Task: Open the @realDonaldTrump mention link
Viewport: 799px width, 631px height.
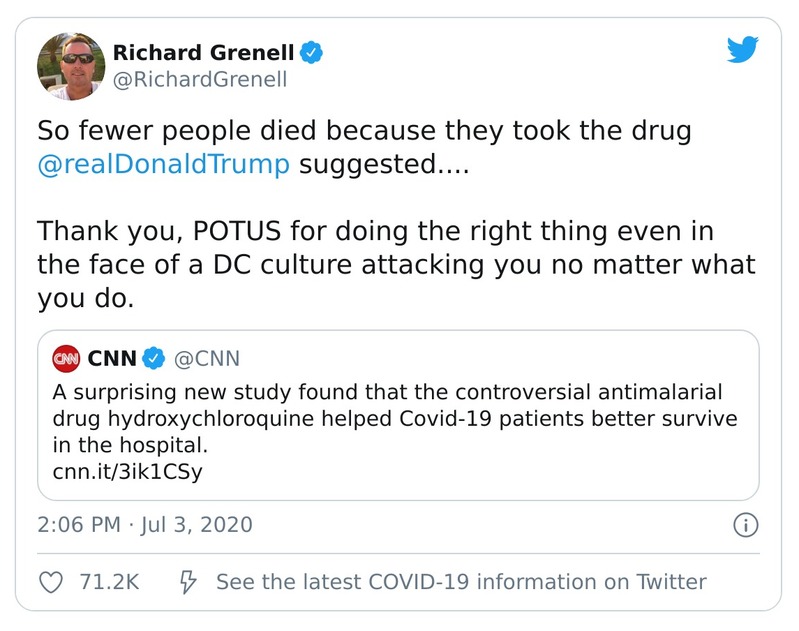Action: 164,163
